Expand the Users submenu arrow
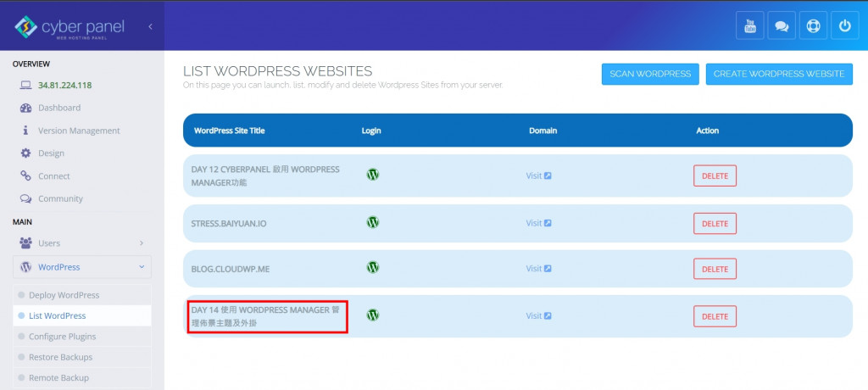Viewport: 868px width, 390px height. pyautogui.click(x=142, y=243)
